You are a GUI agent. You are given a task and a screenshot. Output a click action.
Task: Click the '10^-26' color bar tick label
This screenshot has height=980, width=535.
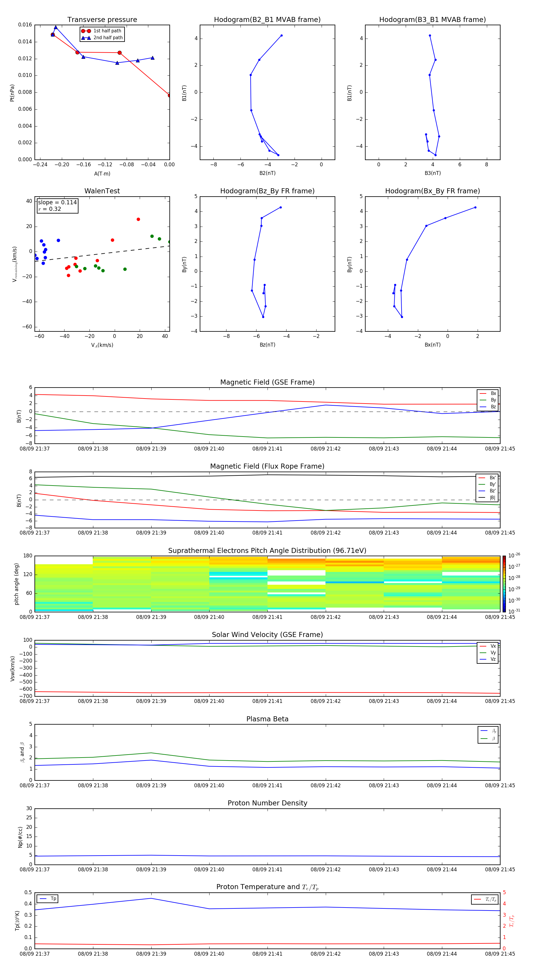tap(514, 555)
